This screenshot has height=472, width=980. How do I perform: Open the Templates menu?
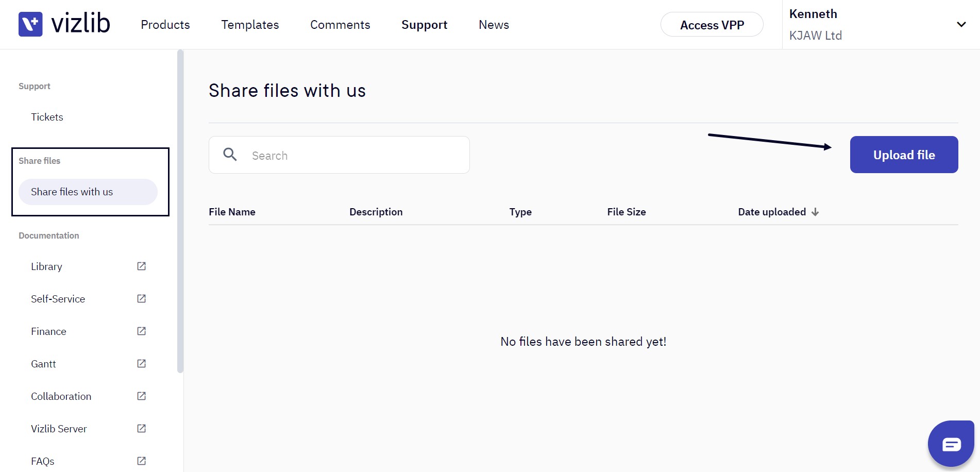pyautogui.click(x=250, y=25)
